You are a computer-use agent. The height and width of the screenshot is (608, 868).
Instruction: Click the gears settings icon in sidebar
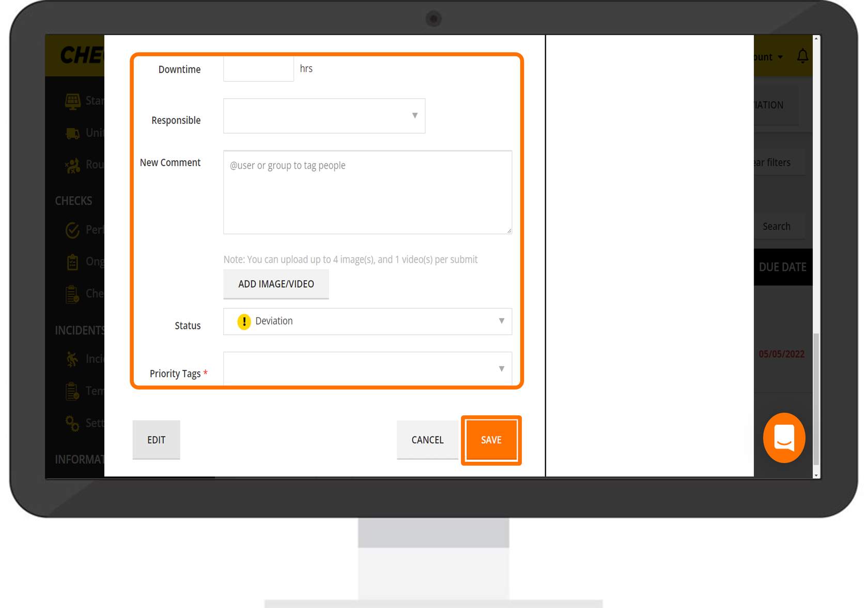[x=72, y=423]
